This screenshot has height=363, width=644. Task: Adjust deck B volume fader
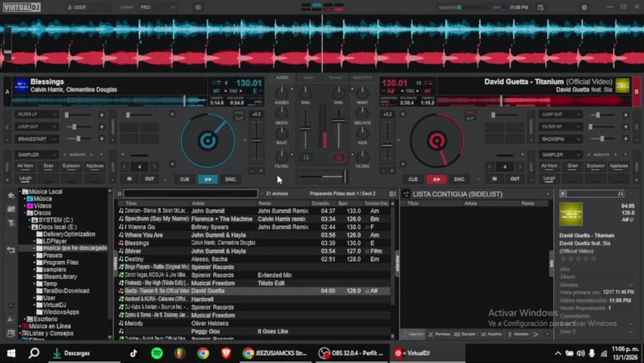click(x=339, y=120)
